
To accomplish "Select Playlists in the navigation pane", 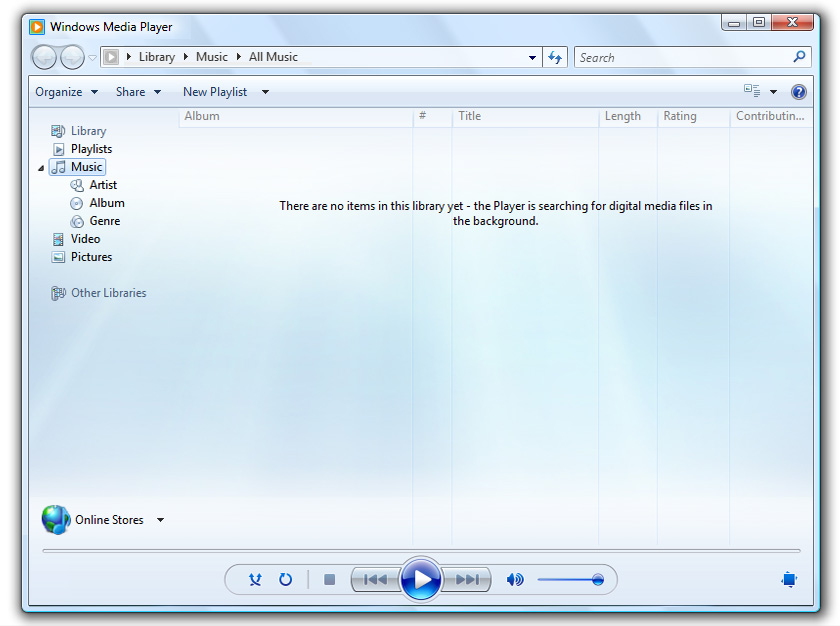I will tap(91, 149).
